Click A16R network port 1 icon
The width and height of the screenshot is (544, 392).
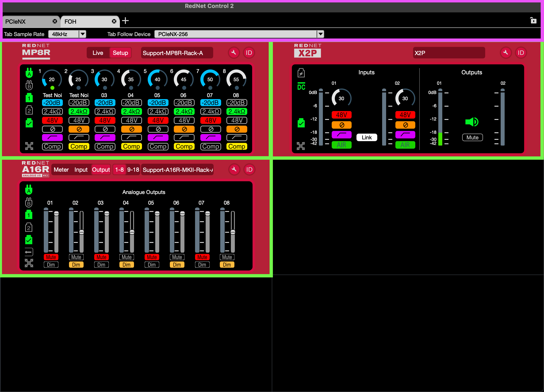pos(29,215)
